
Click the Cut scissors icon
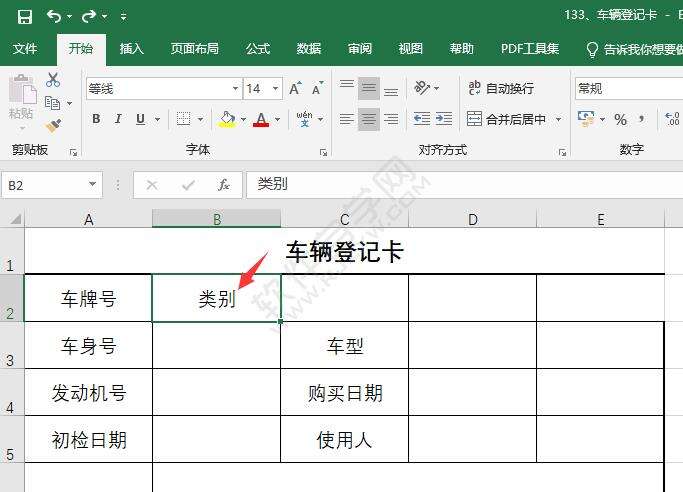[53, 80]
